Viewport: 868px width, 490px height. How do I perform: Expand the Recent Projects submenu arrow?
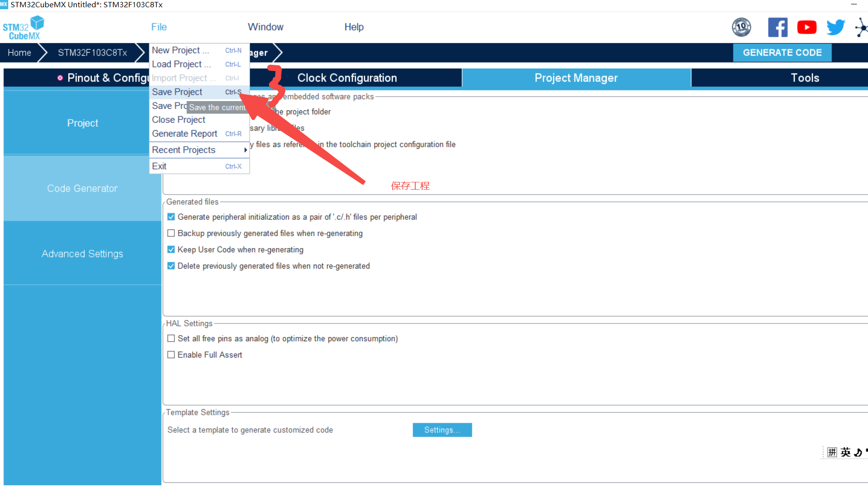[x=245, y=150]
